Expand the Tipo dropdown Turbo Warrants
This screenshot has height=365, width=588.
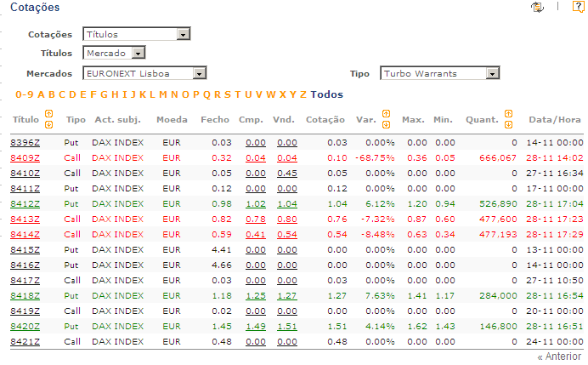(x=439, y=73)
